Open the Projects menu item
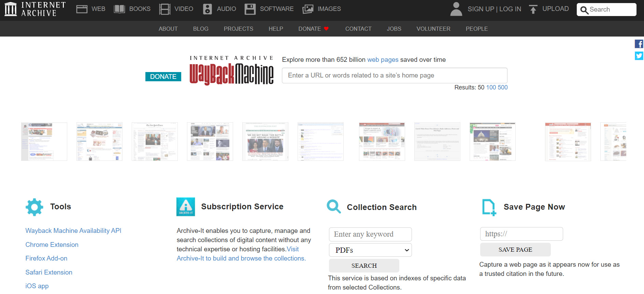 pos(238,29)
